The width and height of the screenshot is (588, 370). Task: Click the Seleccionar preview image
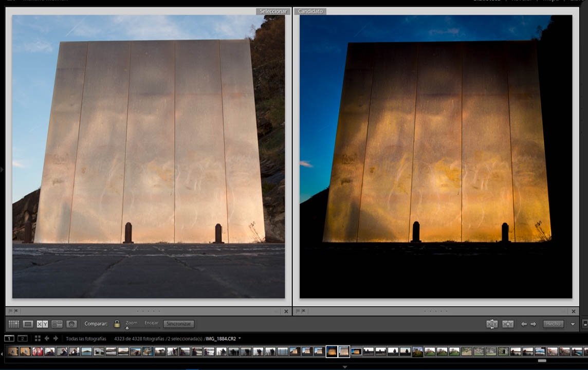149,157
